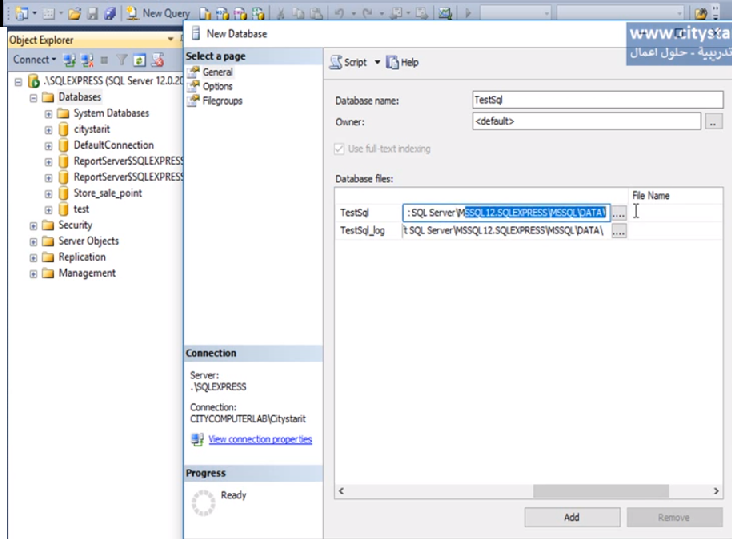Open the View connection properties link
Screen dimensions: 732x539
[x=259, y=440]
